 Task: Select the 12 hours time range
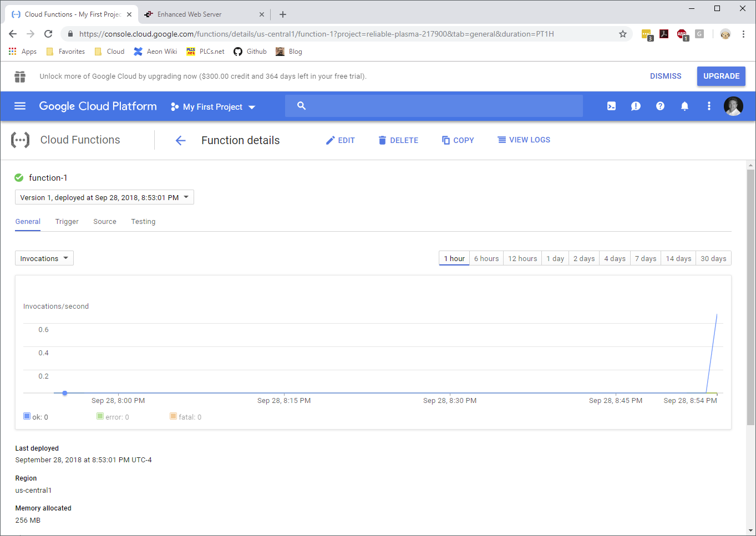(522, 258)
